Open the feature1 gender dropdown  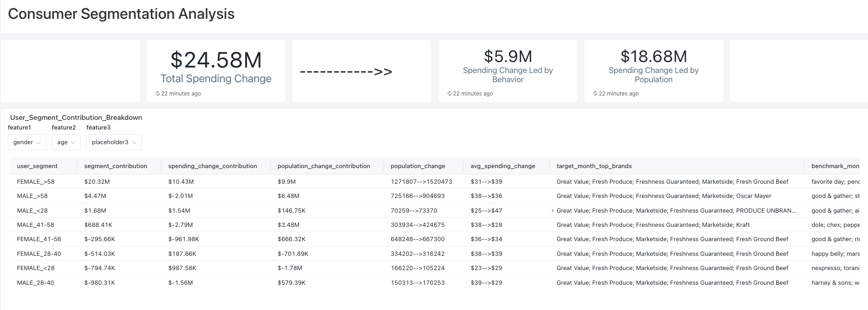point(27,142)
